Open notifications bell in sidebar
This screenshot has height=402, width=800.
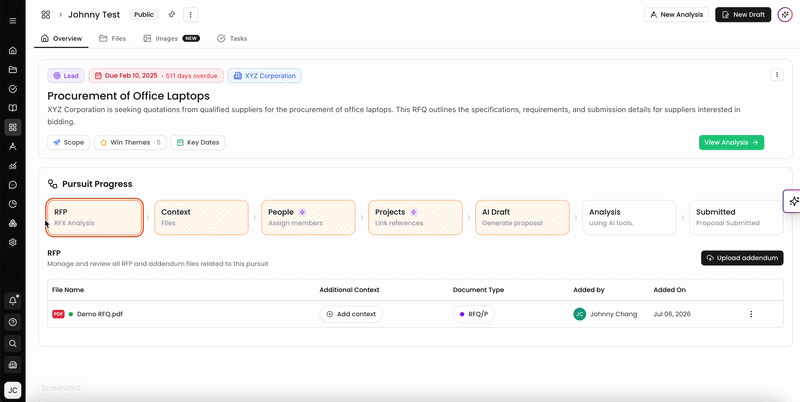pos(13,300)
